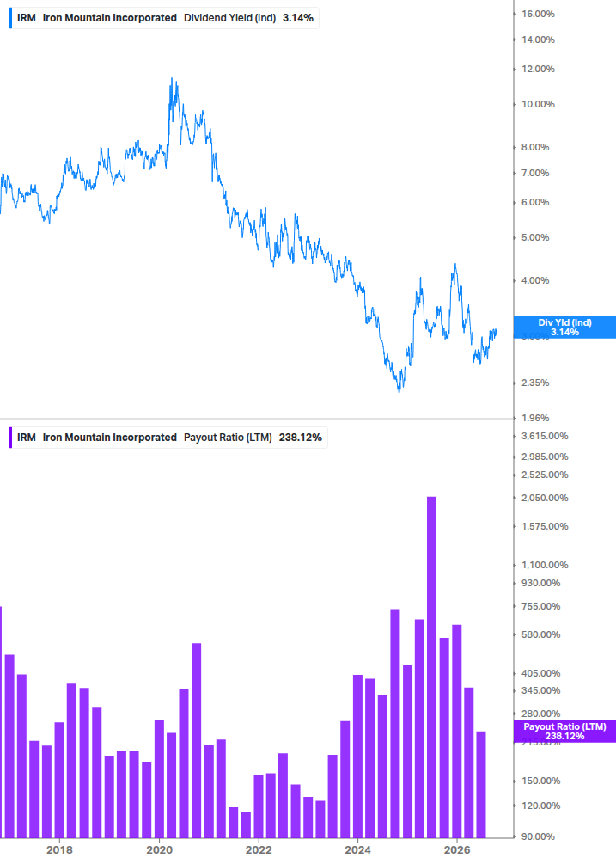
Task: Click the 2,985.00% tick on payout axis
Action: [x=545, y=457]
